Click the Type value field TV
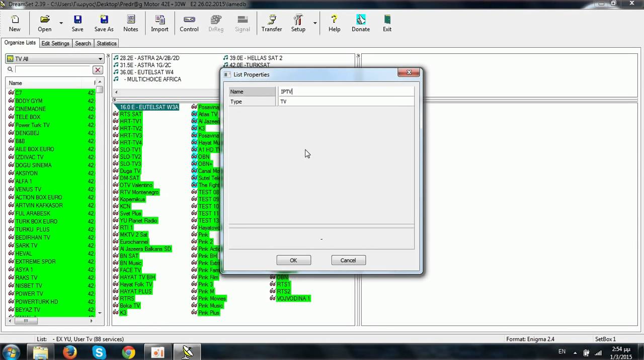This screenshot has height=360, width=644. [x=346, y=102]
